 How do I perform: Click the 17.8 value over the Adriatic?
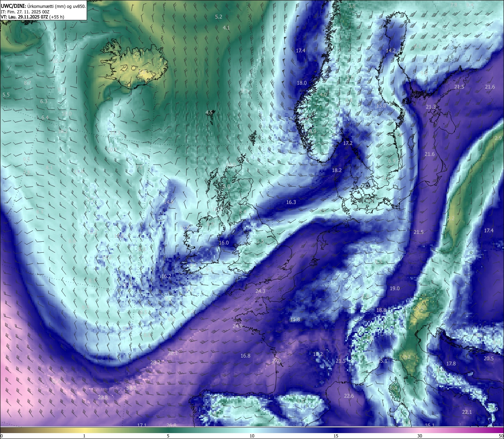(x=451, y=363)
